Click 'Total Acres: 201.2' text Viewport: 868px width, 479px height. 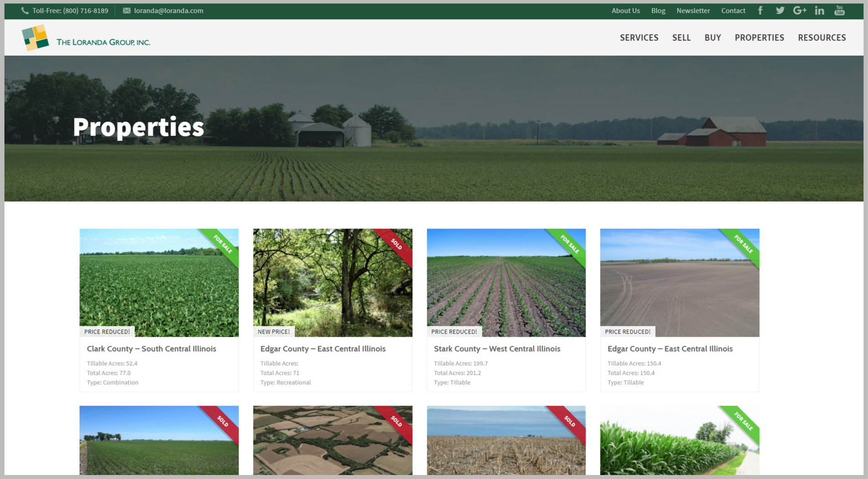457,373
